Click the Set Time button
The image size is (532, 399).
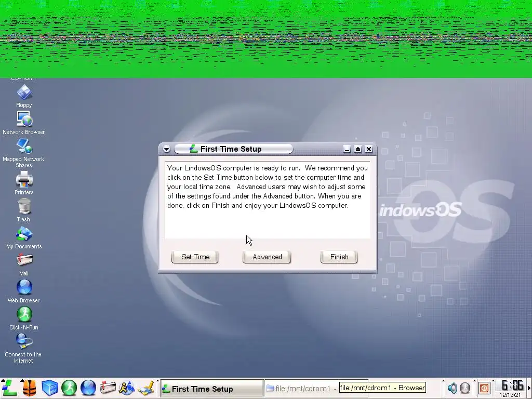[195, 257]
